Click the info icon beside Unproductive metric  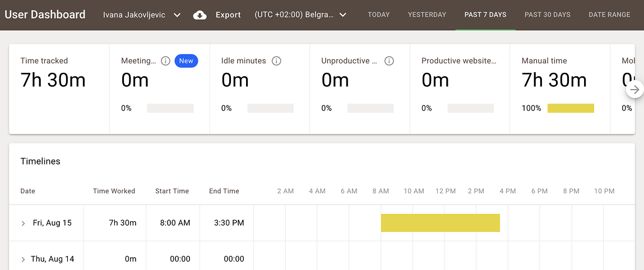pyautogui.click(x=389, y=61)
